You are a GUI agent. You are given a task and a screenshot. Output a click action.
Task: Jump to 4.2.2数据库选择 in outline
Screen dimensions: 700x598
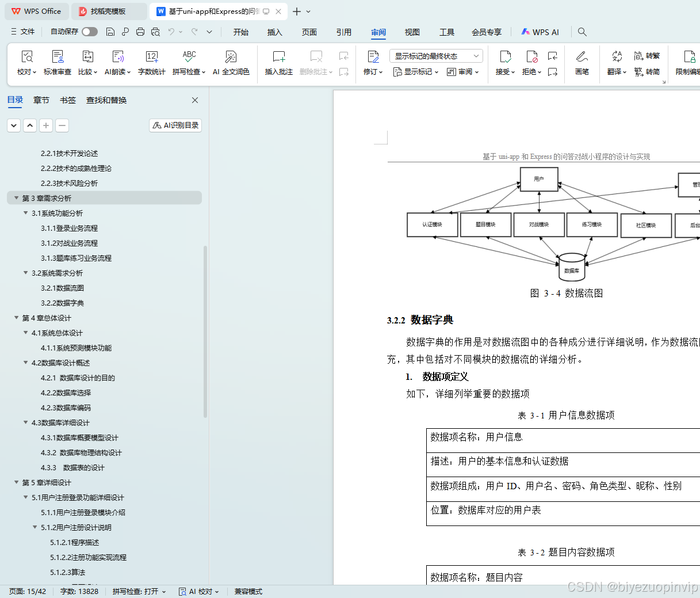pyautogui.click(x=66, y=393)
